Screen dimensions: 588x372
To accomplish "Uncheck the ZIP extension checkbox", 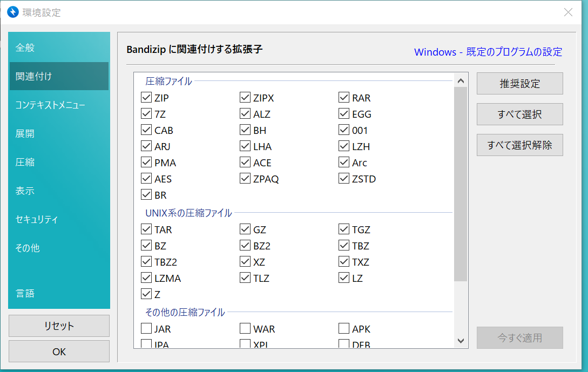I will click(146, 98).
